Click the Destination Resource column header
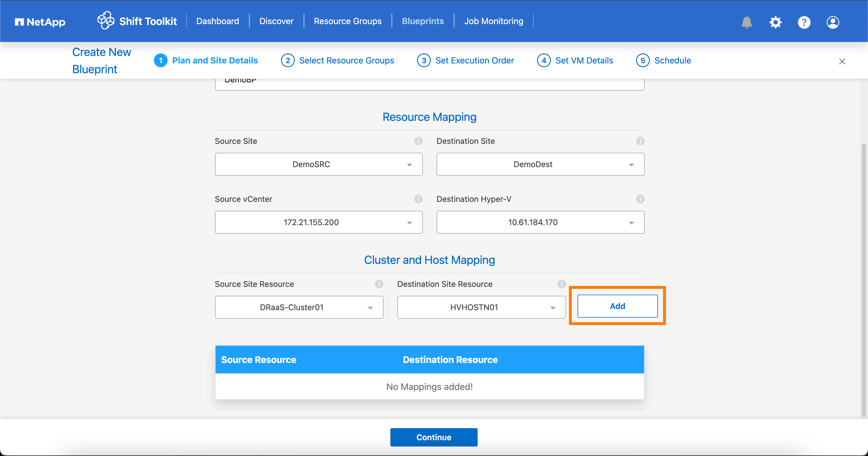868x456 pixels. click(450, 360)
